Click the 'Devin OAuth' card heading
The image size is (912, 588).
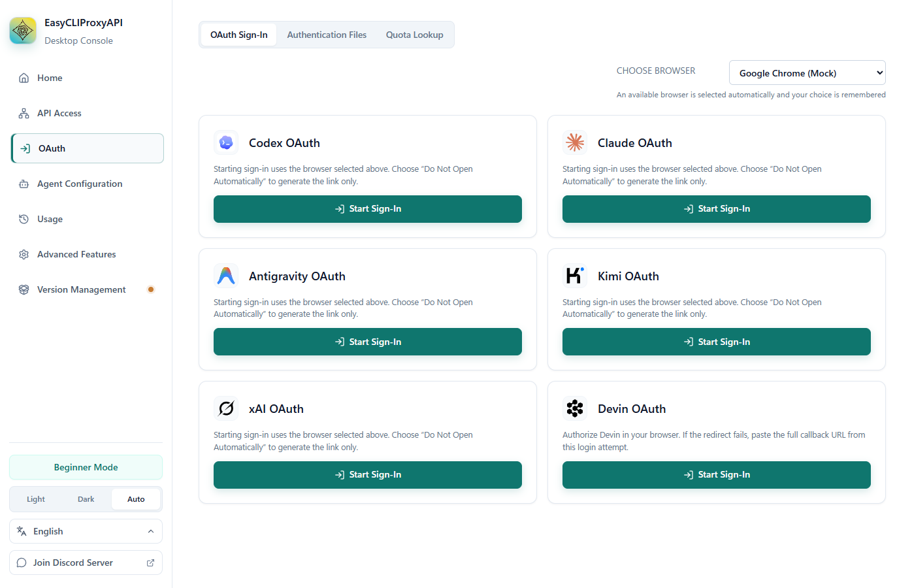coord(632,409)
